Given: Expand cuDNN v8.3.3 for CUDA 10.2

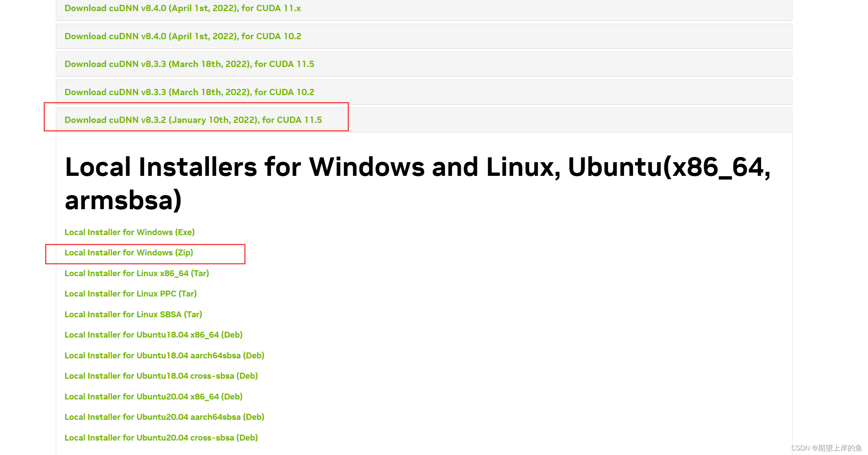Looking at the screenshot, I should tap(189, 92).
